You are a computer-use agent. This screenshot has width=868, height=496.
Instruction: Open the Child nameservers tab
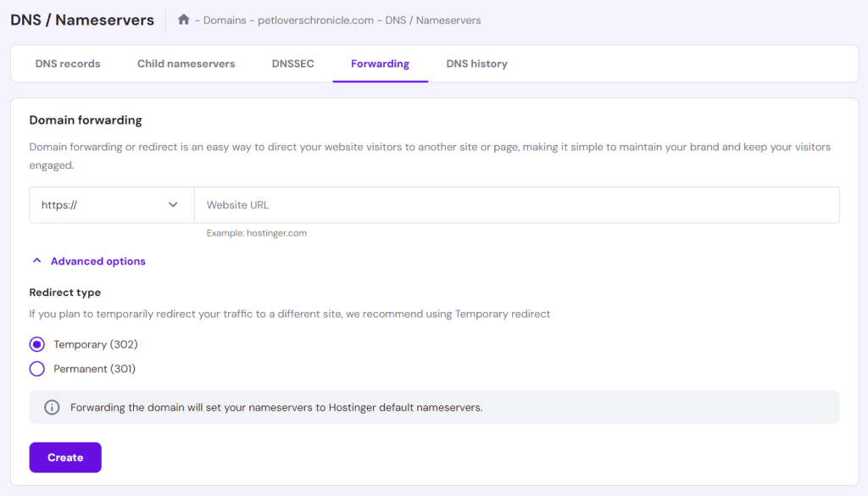[x=186, y=64]
